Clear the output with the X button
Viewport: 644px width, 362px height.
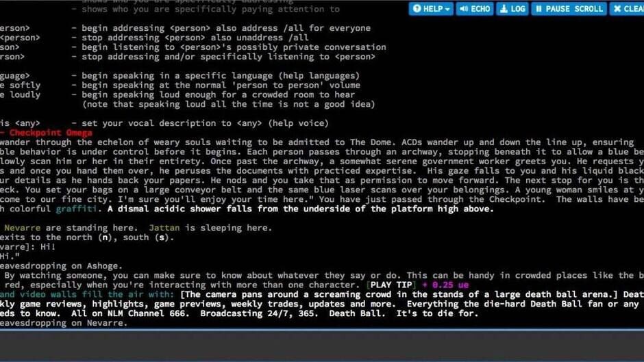618,9
